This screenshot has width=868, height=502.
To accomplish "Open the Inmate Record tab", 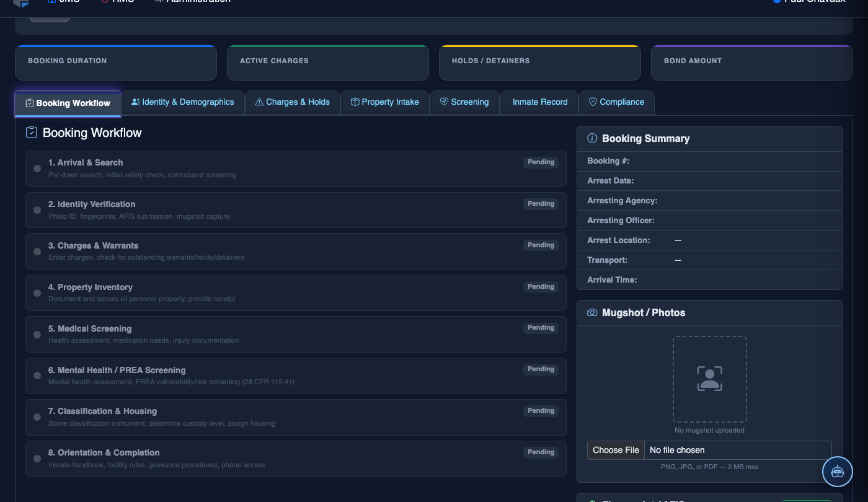I will click(x=540, y=102).
